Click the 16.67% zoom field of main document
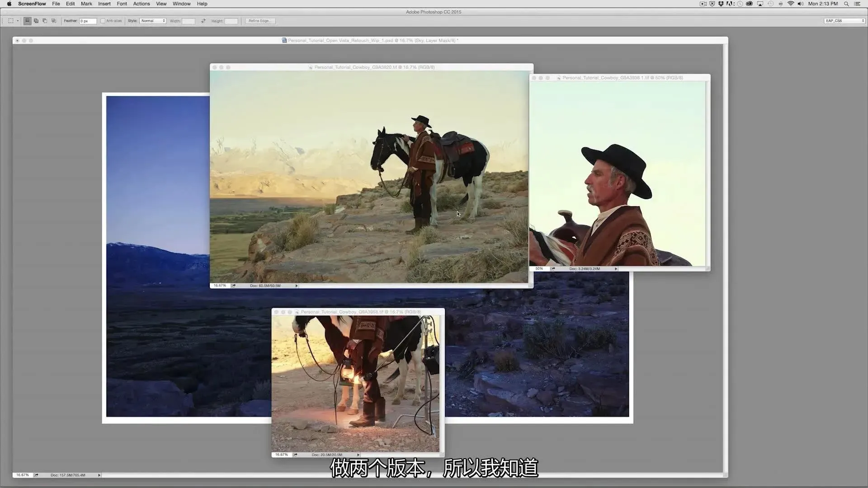Screen dimensions: 868x488 (x=22, y=475)
